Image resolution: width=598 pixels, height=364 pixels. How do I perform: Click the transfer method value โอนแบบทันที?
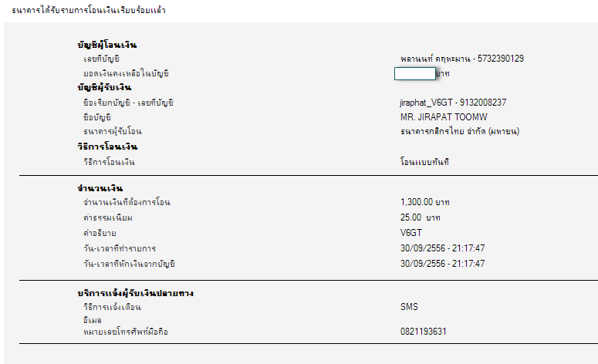(425, 162)
